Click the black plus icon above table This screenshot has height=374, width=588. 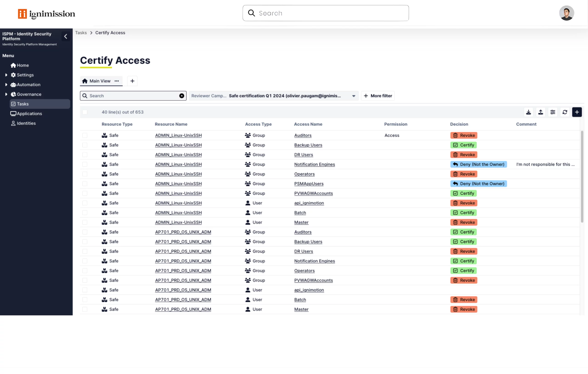click(x=577, y=112)
